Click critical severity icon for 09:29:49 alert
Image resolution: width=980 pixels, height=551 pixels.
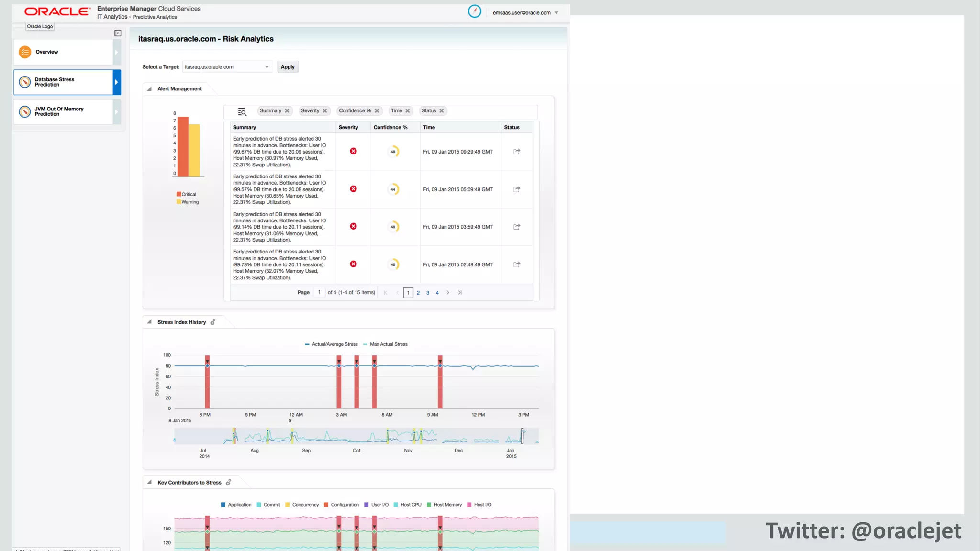coord(353,151)
